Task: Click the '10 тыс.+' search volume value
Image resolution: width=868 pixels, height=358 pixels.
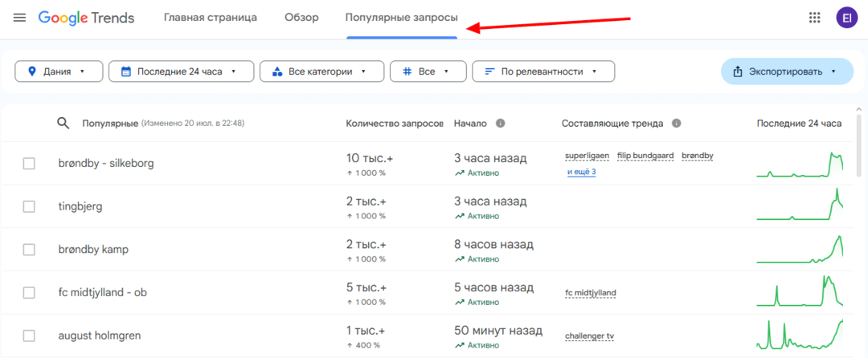Action: [369, 159]
